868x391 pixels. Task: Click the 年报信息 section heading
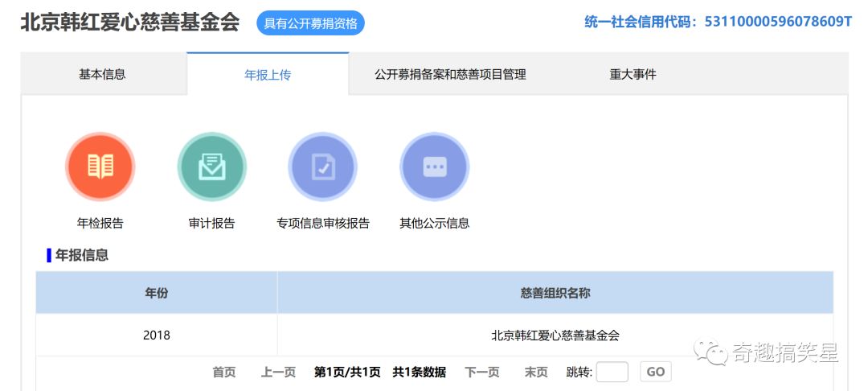(82, 255)
